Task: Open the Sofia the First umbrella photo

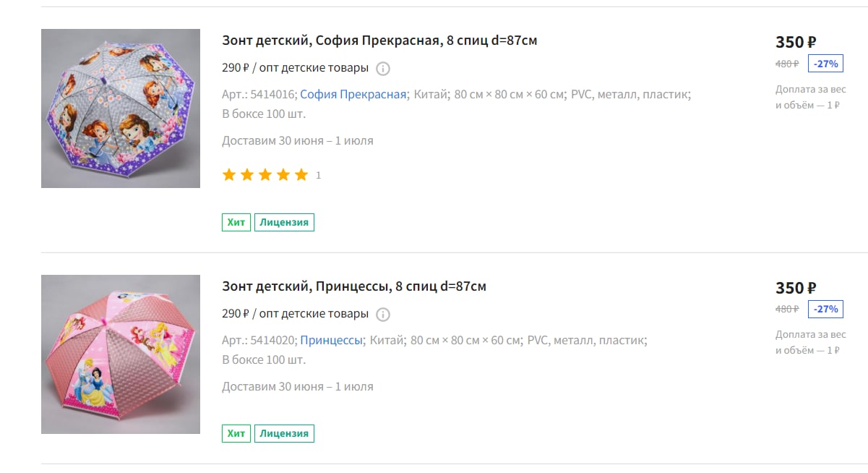Action: click(x=121, y=108)
